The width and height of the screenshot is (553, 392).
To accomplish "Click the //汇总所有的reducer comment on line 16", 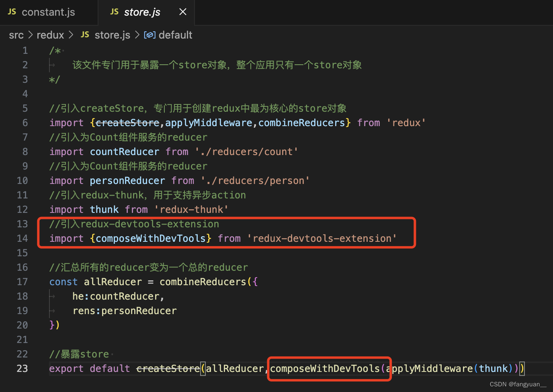I will 149,267.
